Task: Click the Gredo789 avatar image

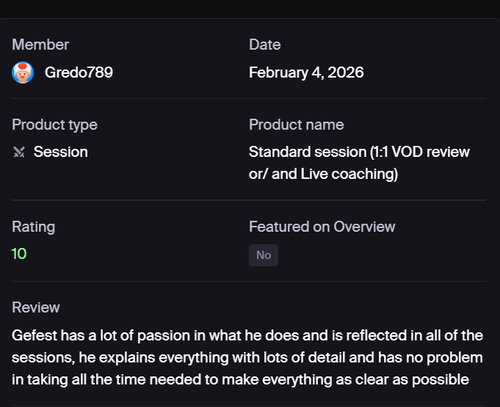Action: point(23,72)
